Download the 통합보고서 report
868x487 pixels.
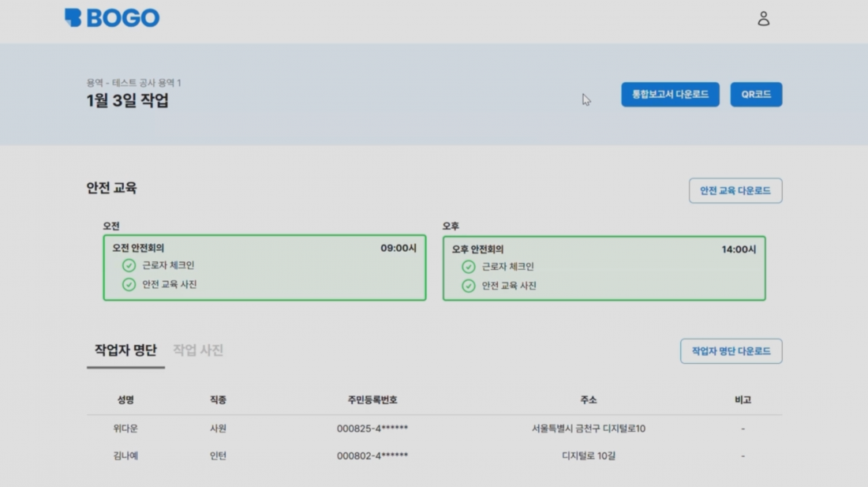[x=670, y=95]
